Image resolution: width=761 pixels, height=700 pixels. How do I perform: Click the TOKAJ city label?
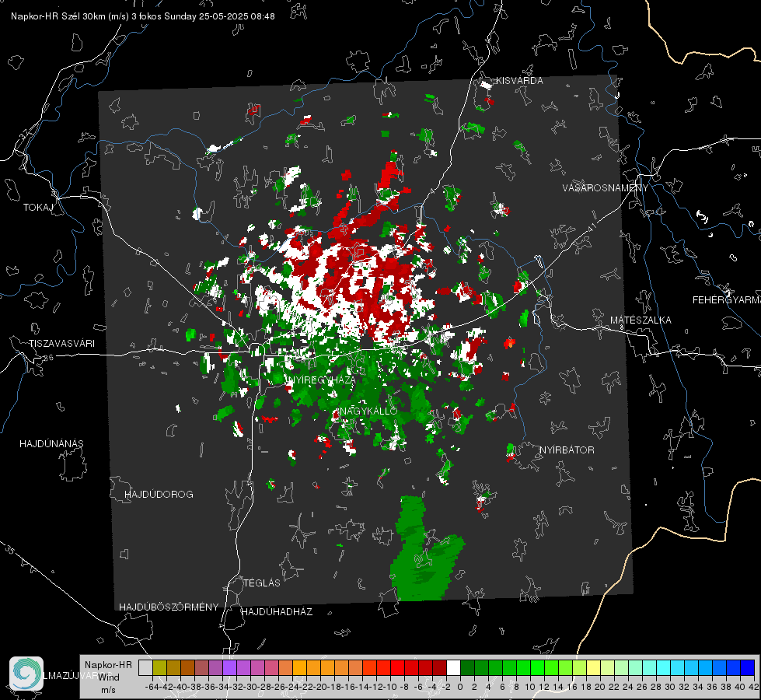coord(38,208)
